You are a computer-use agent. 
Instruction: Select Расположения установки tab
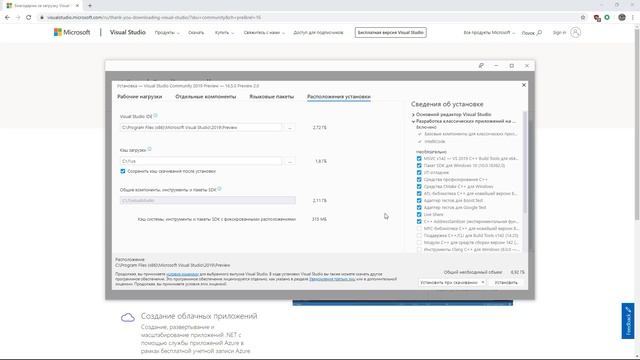339,97
